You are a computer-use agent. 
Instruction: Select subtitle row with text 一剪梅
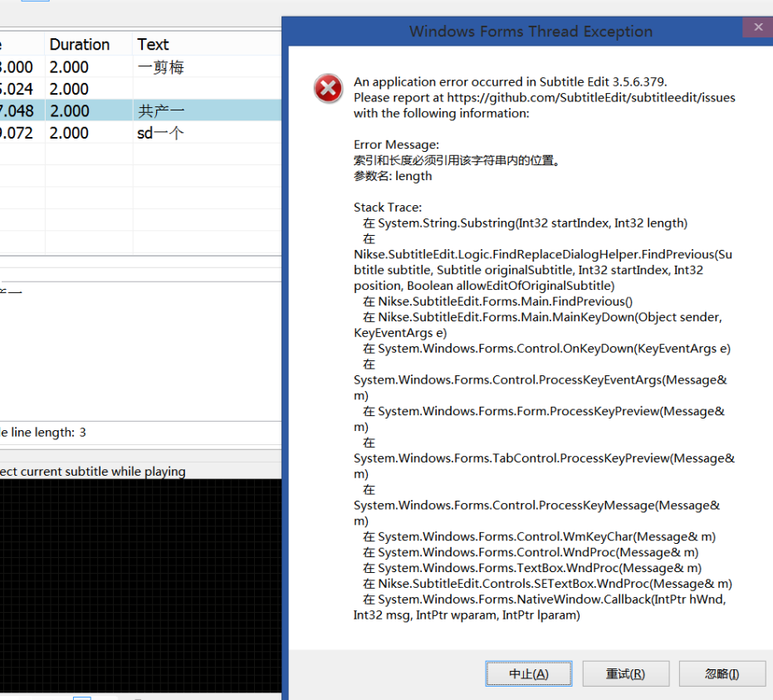pyautogui.click(x=140, y=66)
